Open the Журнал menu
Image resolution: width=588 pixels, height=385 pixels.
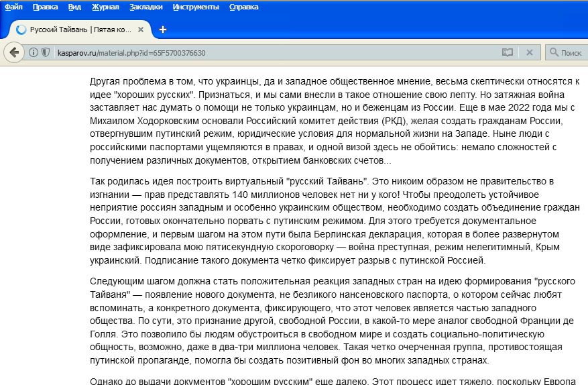click(105, 7)
